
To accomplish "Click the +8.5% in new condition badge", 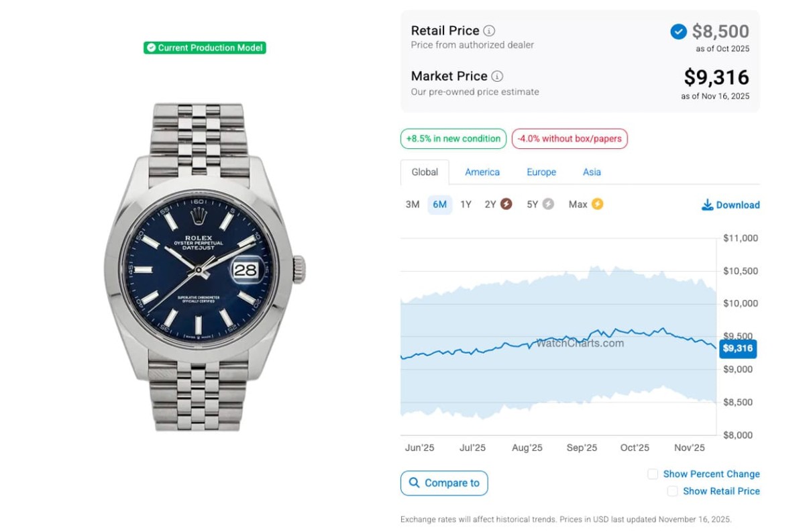I will (453, 139).
